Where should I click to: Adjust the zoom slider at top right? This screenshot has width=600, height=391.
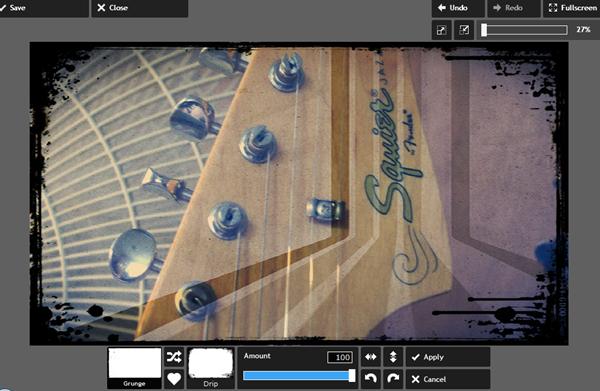coord(525,30)
